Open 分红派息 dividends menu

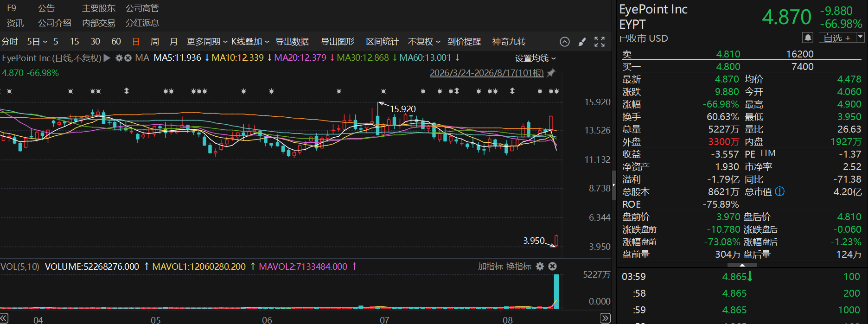pos(142,23)
